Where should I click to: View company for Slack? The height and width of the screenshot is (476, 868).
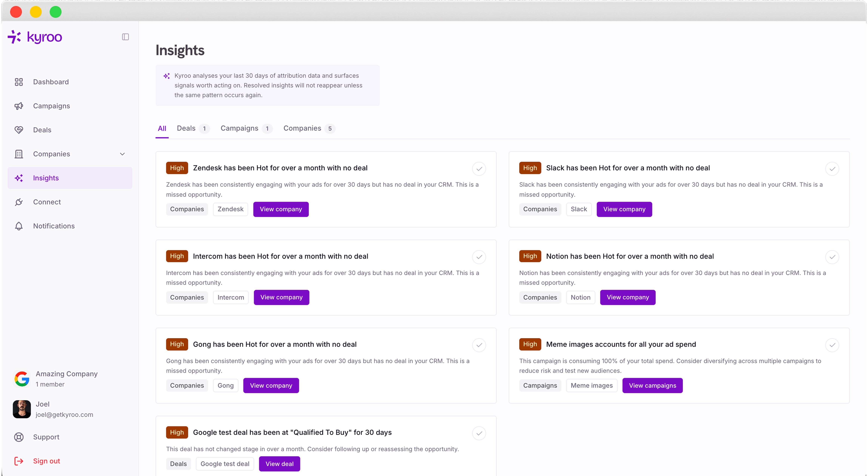624,209
